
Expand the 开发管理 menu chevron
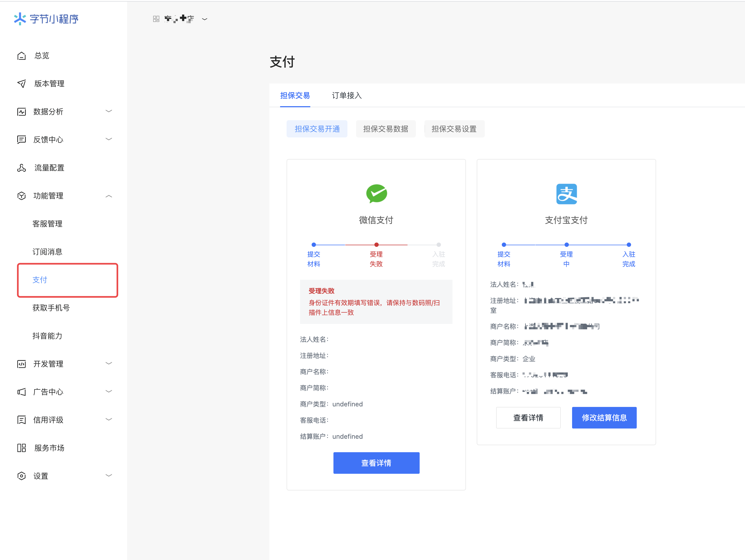coord(109,363)
